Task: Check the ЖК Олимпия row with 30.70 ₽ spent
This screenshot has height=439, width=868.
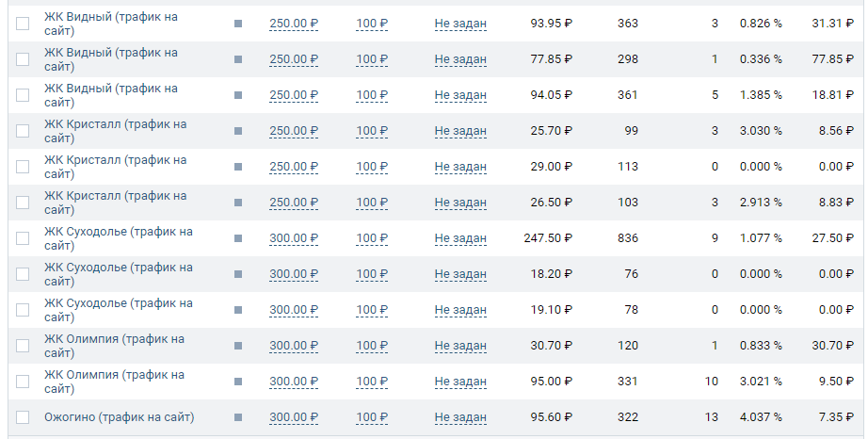Action: coord(23,346)
